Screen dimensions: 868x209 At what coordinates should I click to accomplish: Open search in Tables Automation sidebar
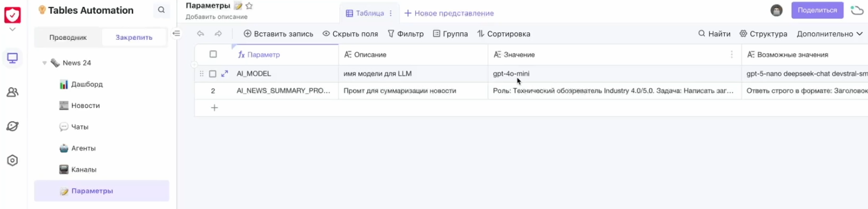pyautogui.click(x=161, y=10)
